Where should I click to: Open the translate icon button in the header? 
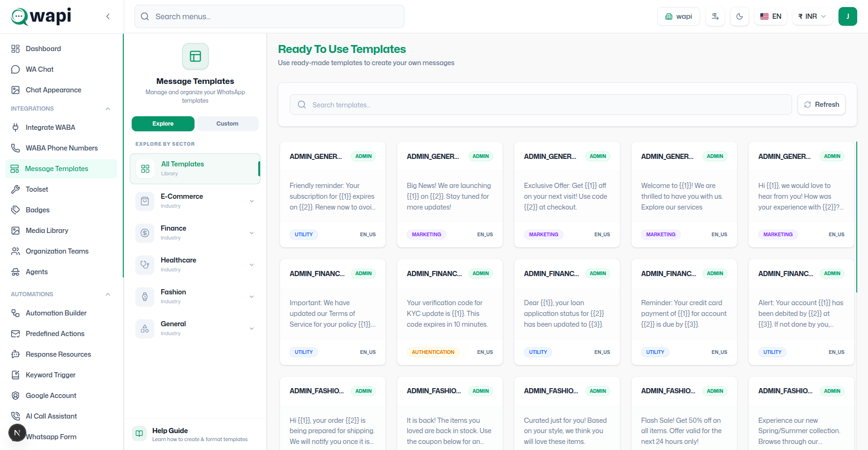point(715,16)
